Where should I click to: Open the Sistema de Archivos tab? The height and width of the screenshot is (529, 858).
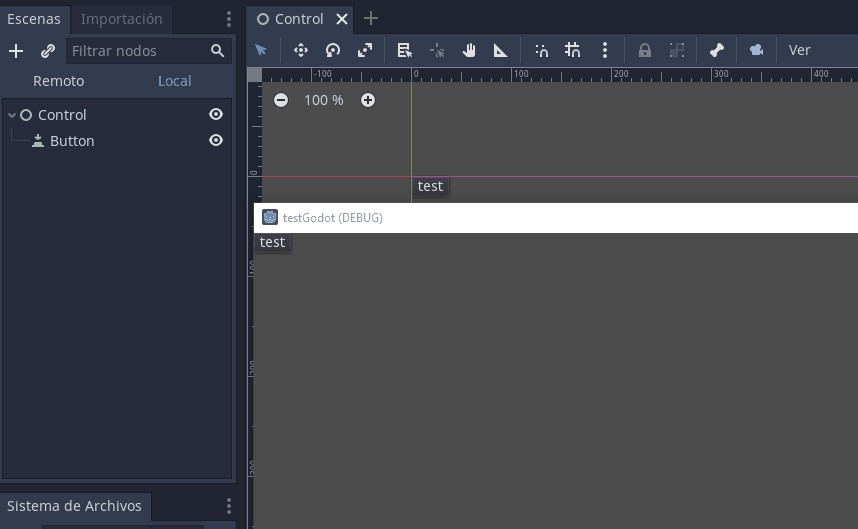point(74,506)
